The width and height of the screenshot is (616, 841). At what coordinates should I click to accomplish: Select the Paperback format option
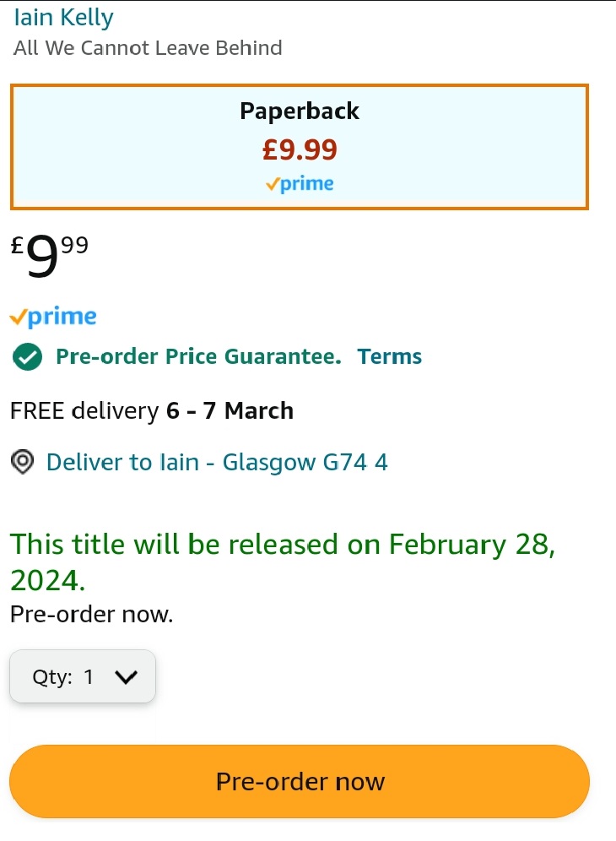pyautogui.click(x=300, y=111)
